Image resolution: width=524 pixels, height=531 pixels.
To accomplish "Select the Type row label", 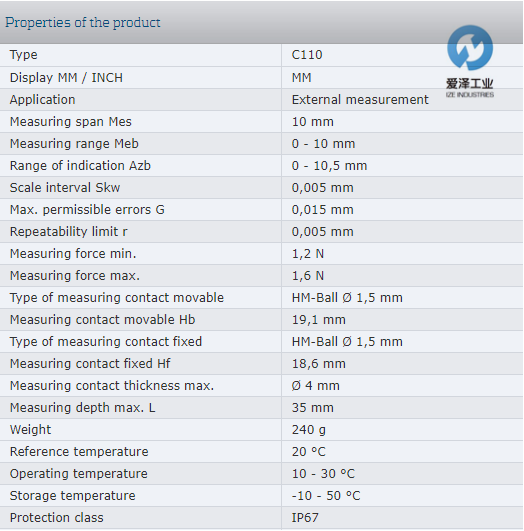I will 24,55.
